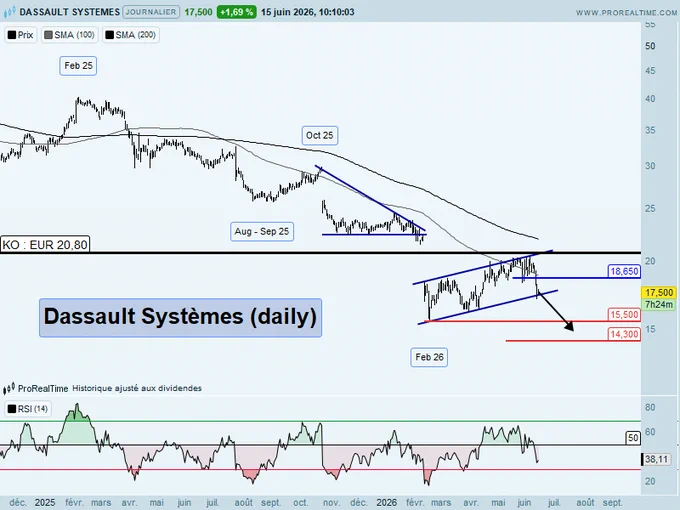Click the 17,500 price in header
The height and width of the screenshot is (510, 680).
[198, 12]
